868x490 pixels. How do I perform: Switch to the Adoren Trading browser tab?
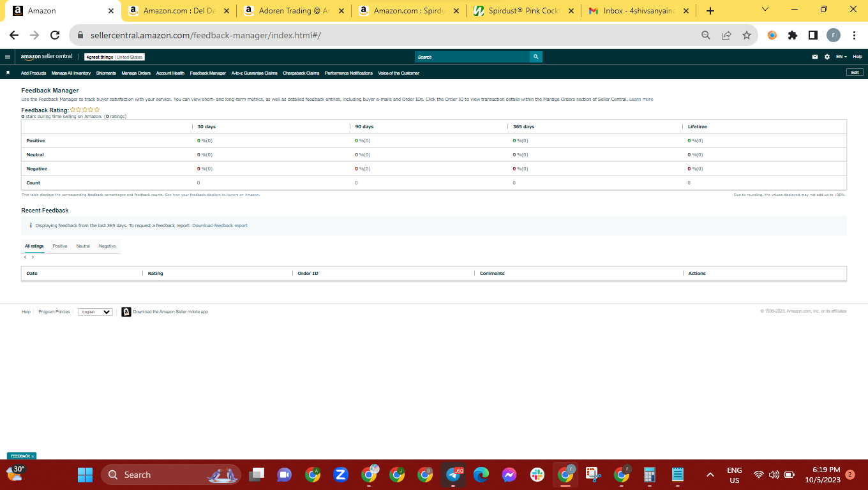(294, 11)
